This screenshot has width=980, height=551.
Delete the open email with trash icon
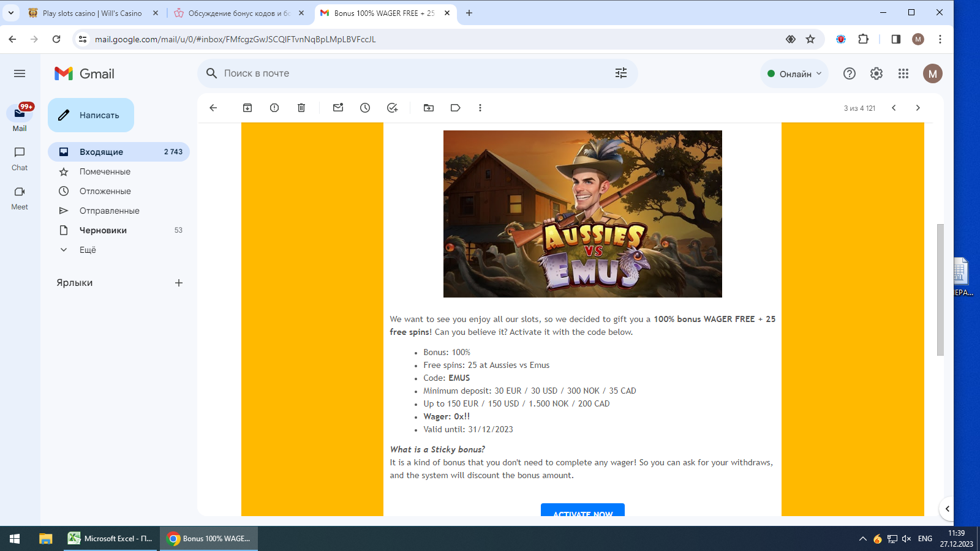(301, 108)
